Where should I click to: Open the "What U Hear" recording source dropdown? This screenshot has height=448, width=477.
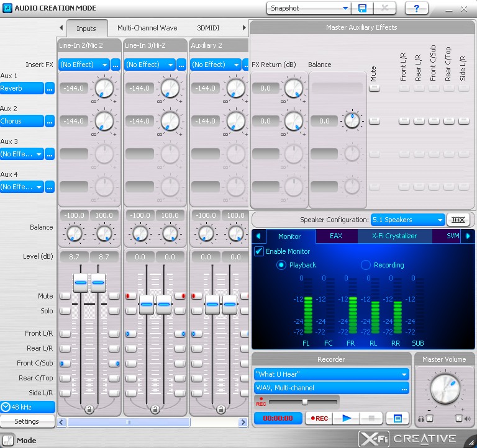point(331,374)
